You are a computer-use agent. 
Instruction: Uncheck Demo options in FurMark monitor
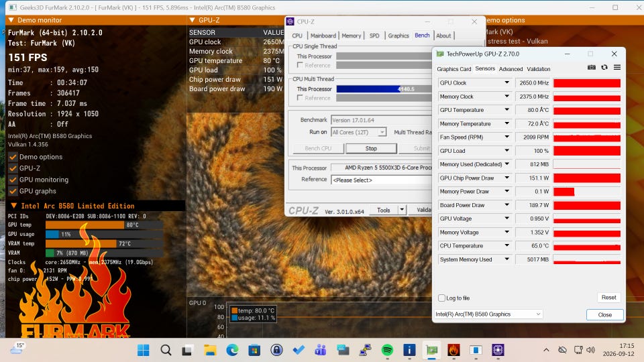coord(13,157)
